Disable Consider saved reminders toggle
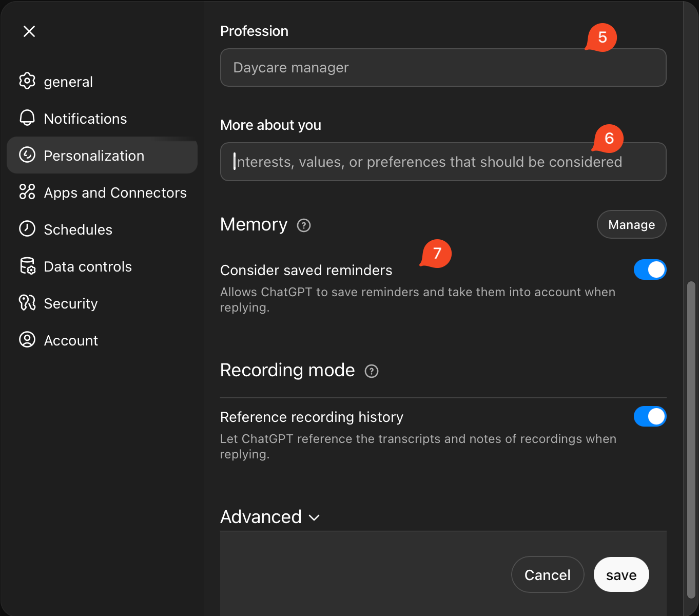Screen dimensions: 699x616 (650, 269)
